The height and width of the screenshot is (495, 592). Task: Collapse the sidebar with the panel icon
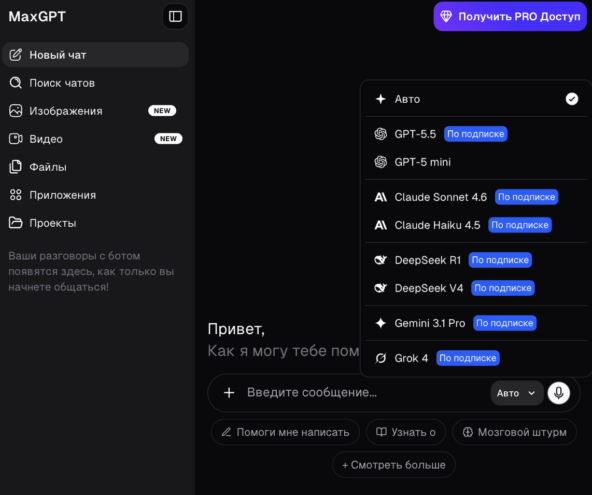(175, 16)
